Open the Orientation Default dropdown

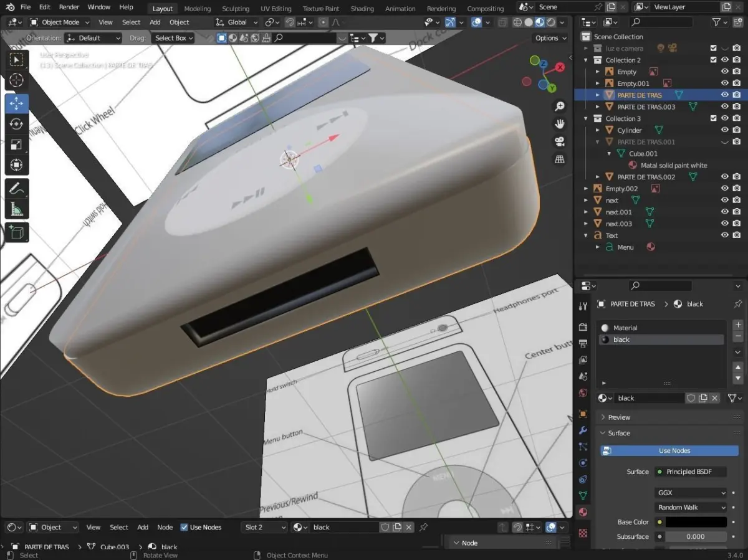pyautogui.click(x=94, y=38)
